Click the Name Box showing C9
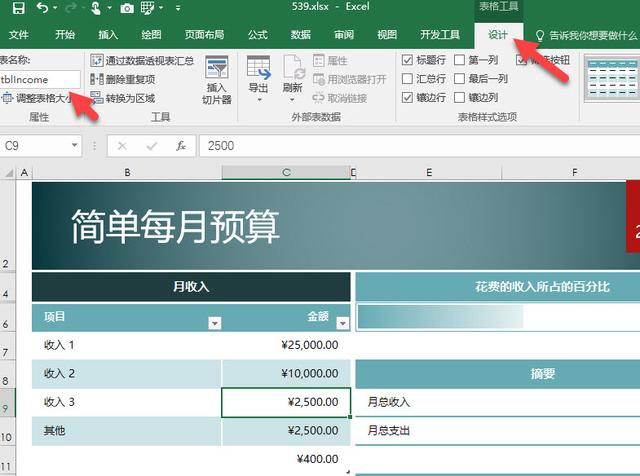 [36, 146]
